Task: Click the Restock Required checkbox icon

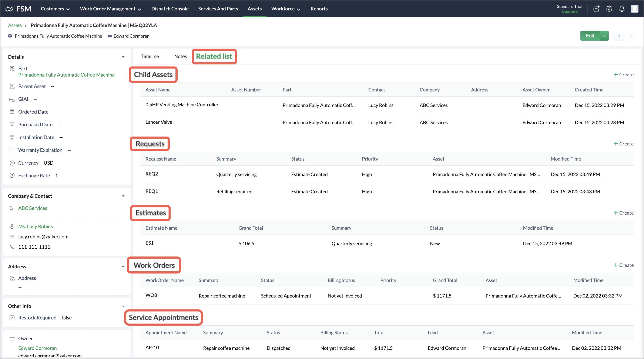Action: click(x=12, y=318)
